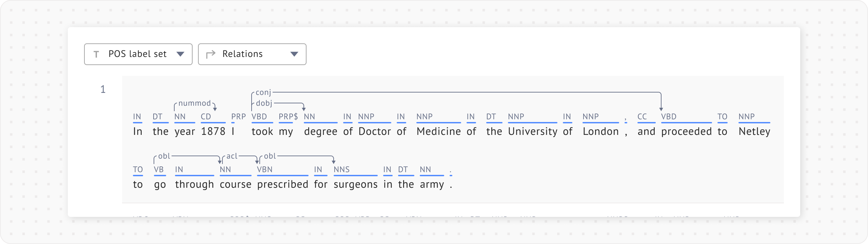Click the dropdown arrow beside Relations
The height and width of the screenshot is (244, 868).
pos(294,54)
